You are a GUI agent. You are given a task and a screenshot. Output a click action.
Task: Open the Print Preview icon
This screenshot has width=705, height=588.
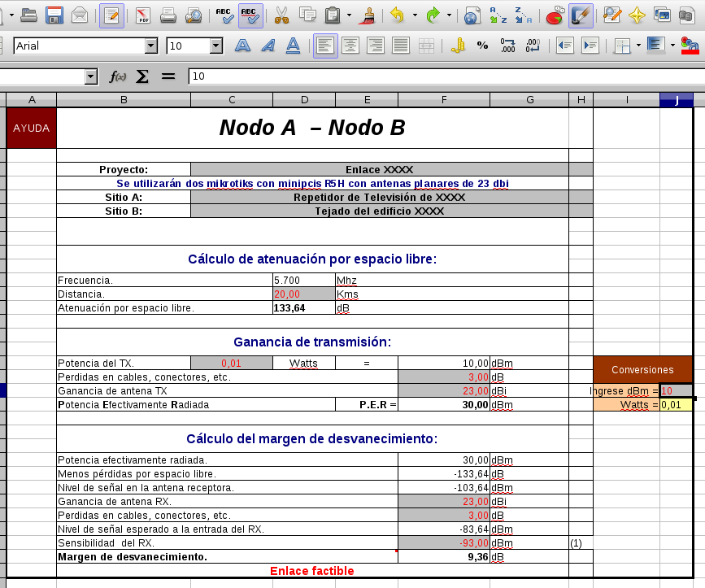point(194,15)
